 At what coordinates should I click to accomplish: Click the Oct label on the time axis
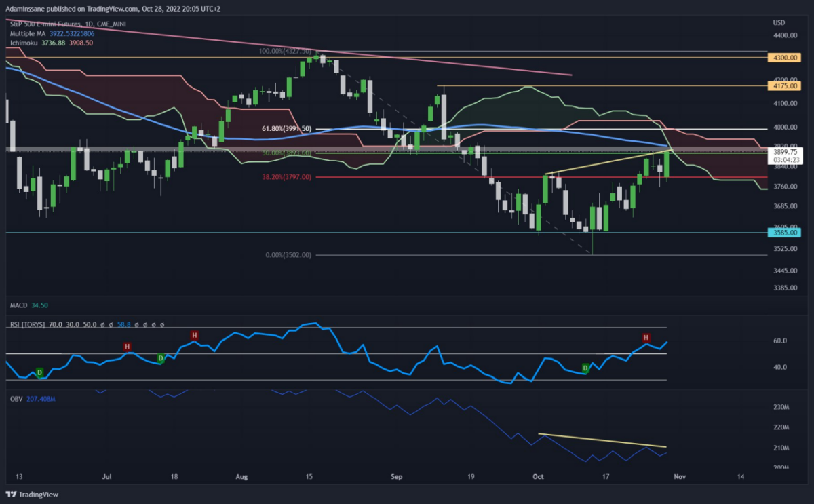coord(538,477)
